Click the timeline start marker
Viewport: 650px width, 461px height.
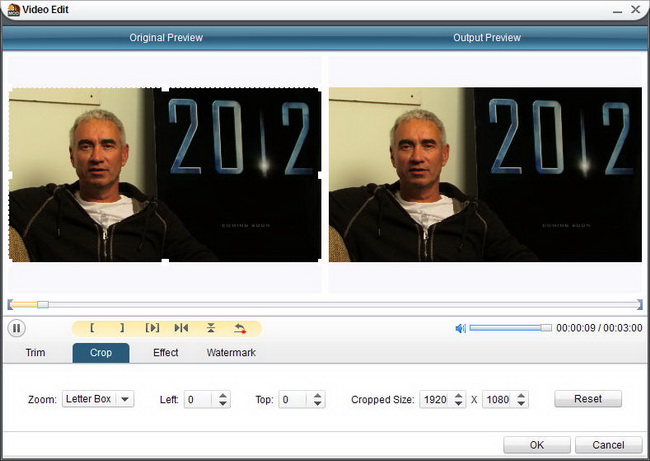tap(10, 305)
